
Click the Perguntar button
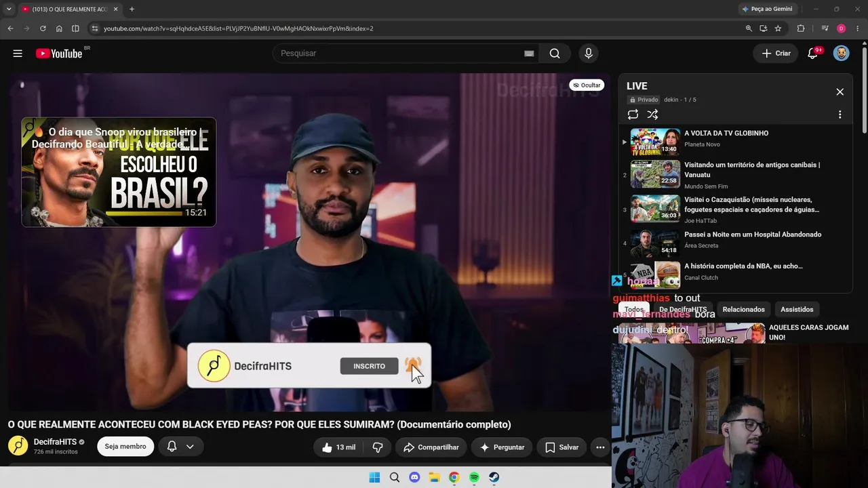pos(502,447)
